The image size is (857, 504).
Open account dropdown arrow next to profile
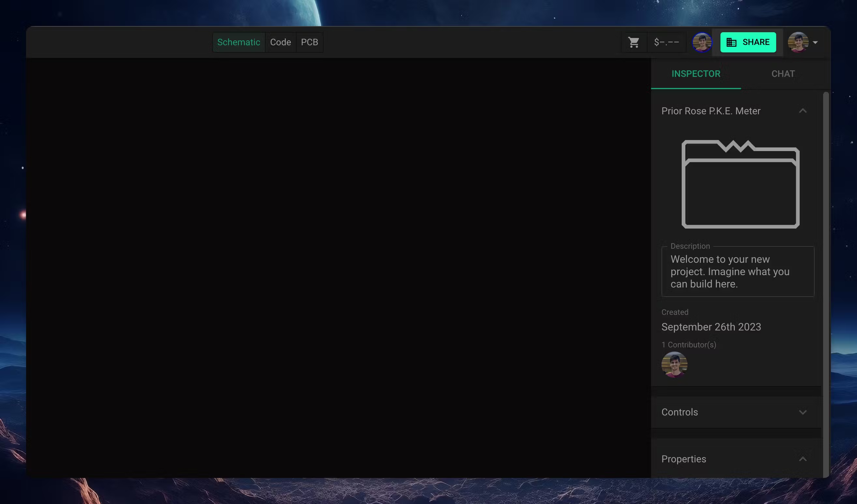point(815,42)
